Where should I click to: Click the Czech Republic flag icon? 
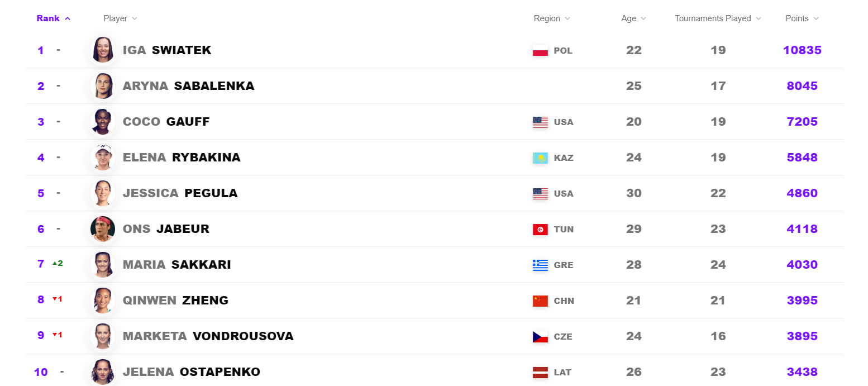tap(540, 337)
